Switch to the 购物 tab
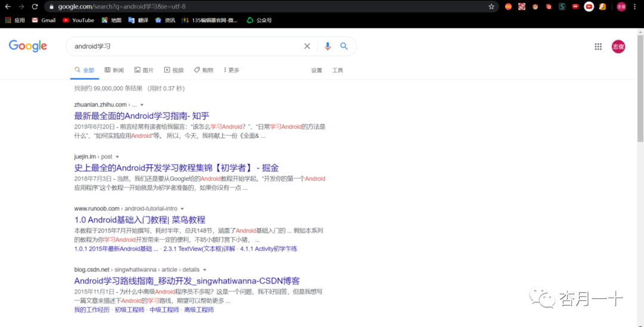Viewport: 644px width, 327px height. (x=204, y=70)
